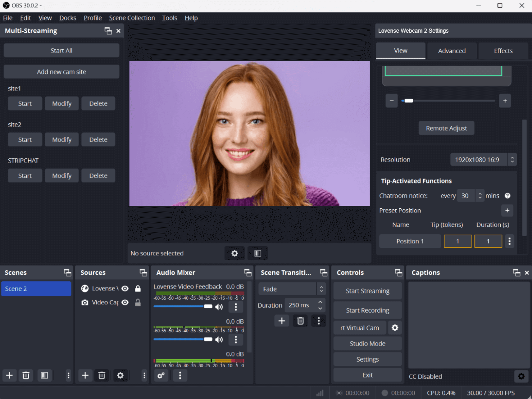Toggle visibility of Video Capture source
This screenshot has width=532, height=399.
click(125, 302)
